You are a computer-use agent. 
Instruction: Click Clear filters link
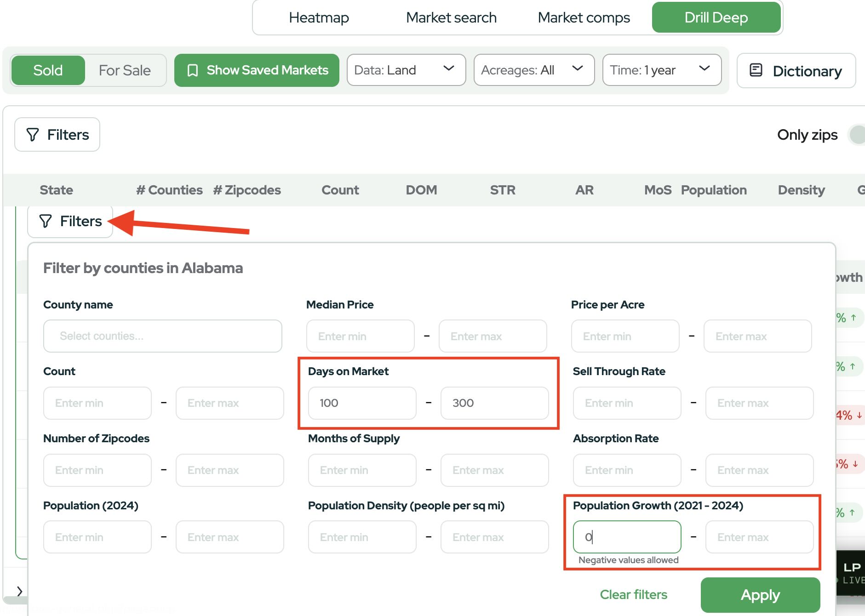tap(634, 594)
